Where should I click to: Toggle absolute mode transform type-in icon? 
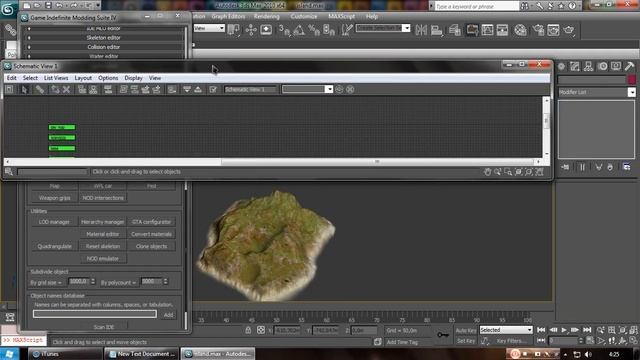(x=261, y=330)
